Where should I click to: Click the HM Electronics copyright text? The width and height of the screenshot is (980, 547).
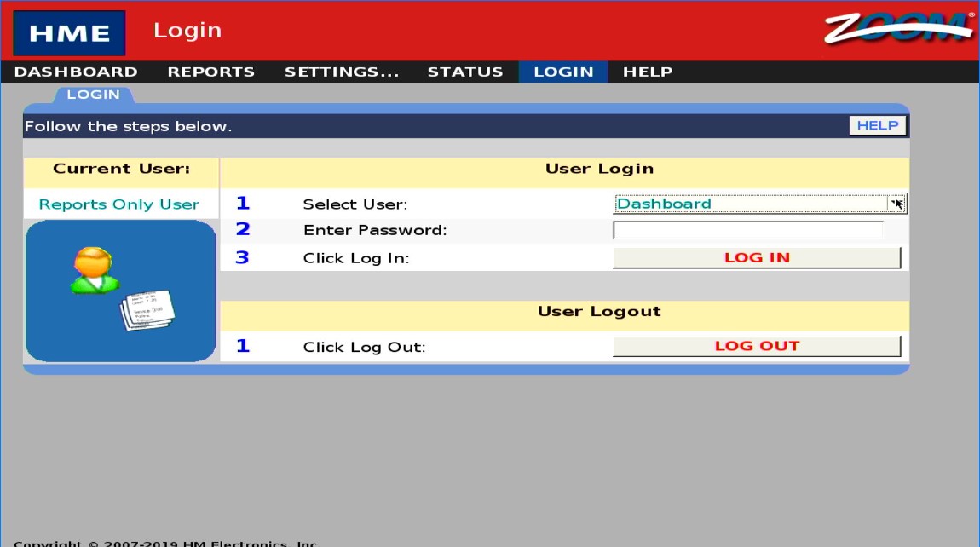(165, 543)
